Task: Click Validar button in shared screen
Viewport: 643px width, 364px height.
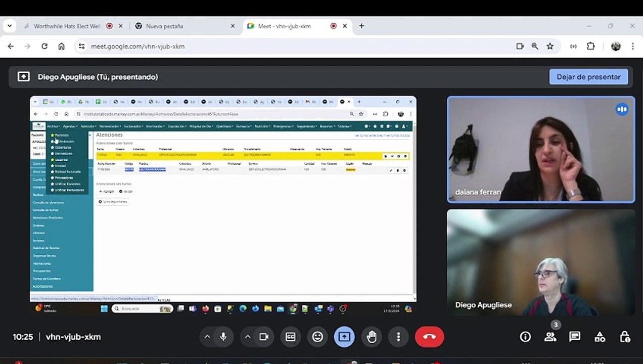Action: (126, 192)
